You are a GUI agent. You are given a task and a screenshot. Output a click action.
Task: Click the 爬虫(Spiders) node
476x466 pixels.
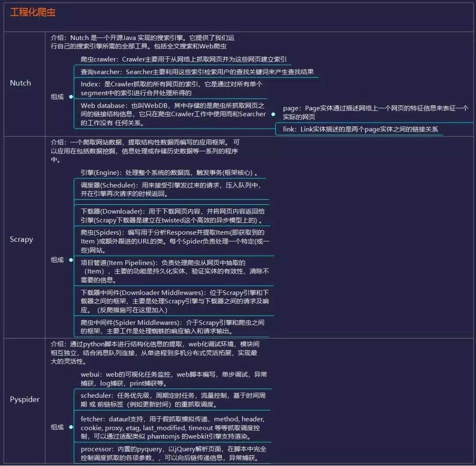click(x=175, y=241)
